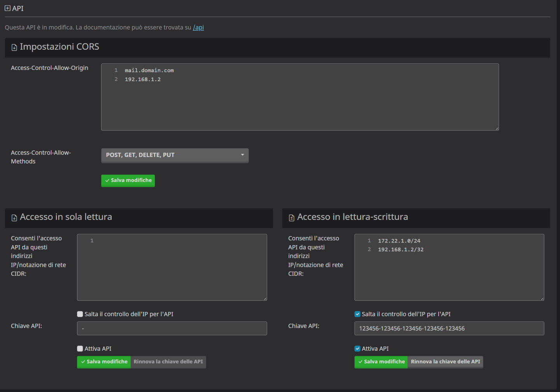This screenshot has width=560, height=392.
Task: Click the mail.domain.com line
Action: 149,70
